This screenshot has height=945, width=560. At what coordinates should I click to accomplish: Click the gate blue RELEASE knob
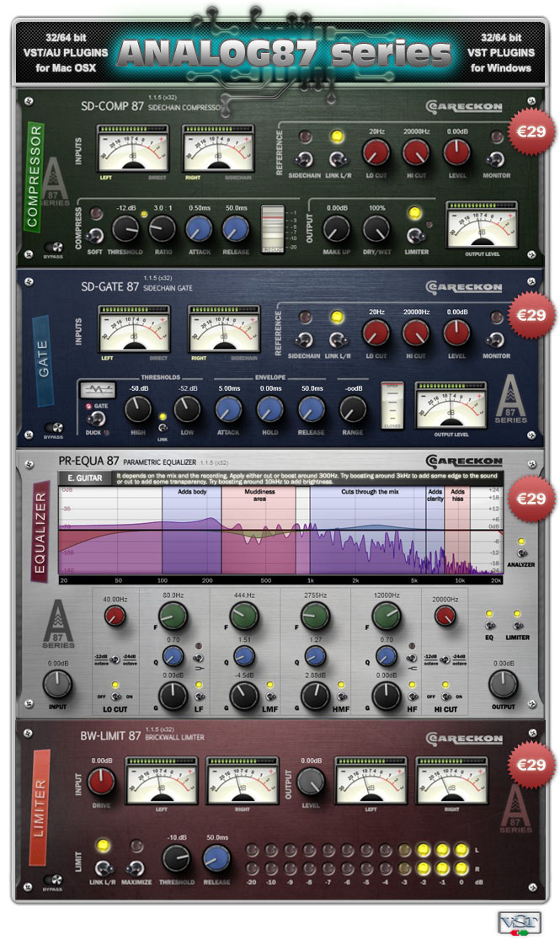pyautogui.click(x=312, y=410)
